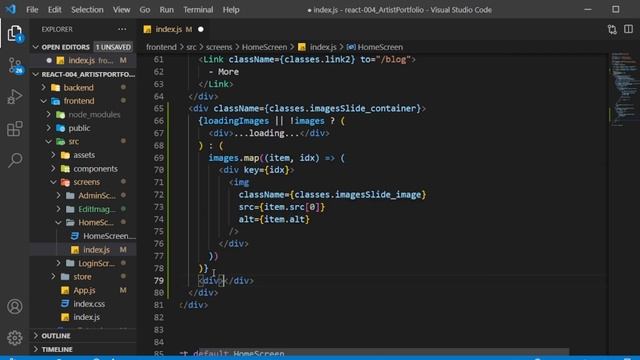
Task: Open Terminal menu
Action: [198, 9]
